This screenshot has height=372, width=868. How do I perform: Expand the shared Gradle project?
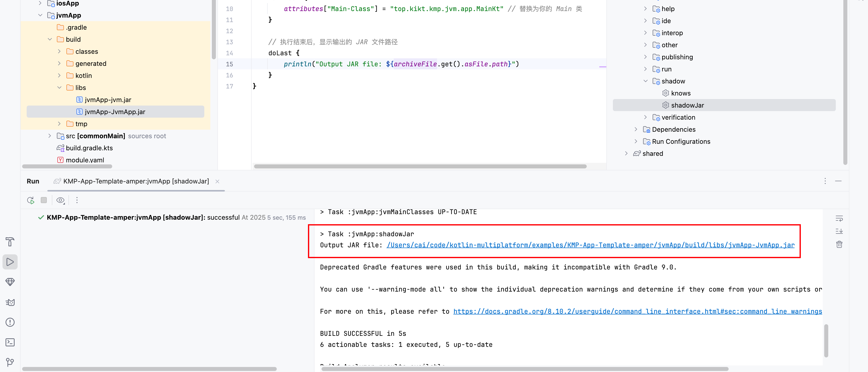point(626,154)
